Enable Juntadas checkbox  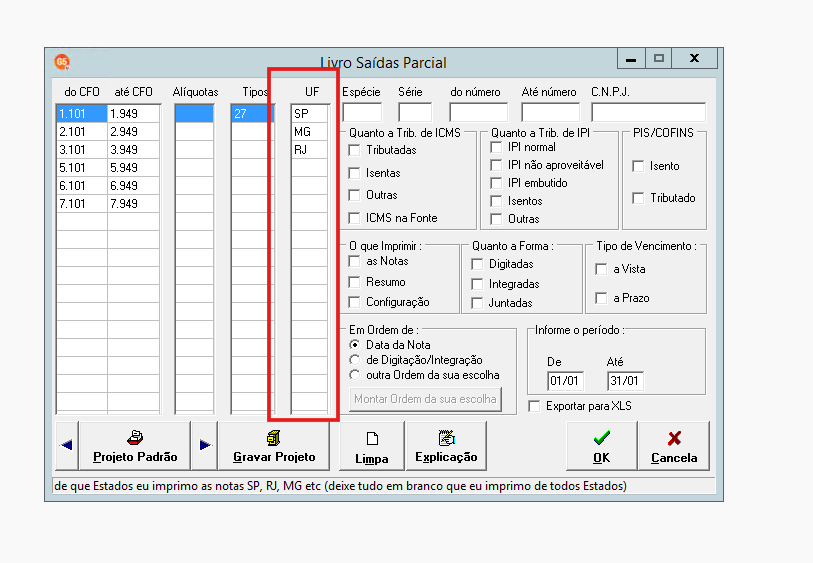coord(478,303)
